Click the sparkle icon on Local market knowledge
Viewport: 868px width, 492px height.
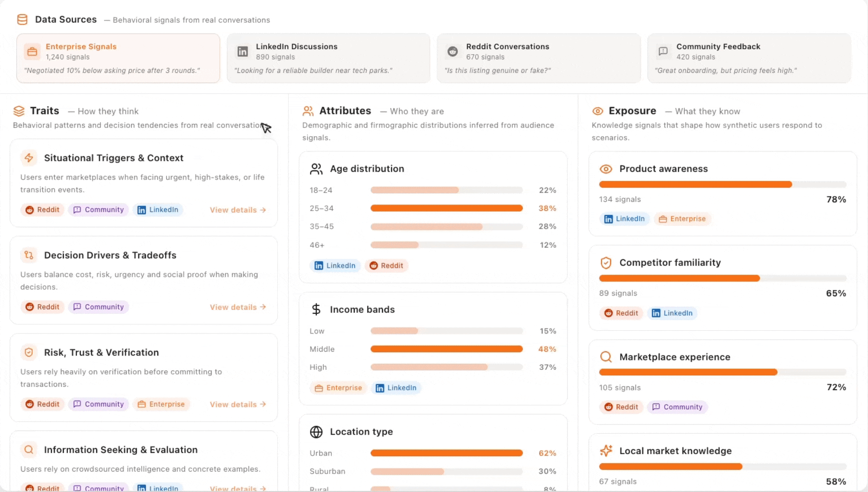(606, 451)
